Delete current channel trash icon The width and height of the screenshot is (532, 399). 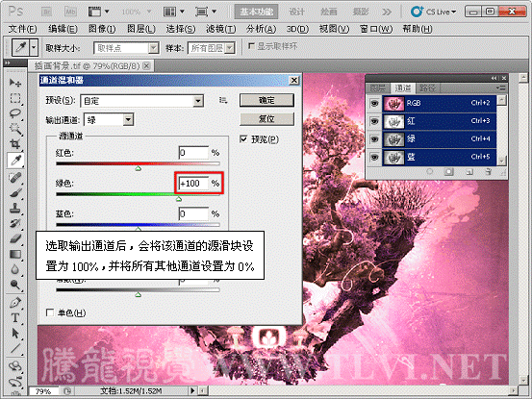(489, 172)
